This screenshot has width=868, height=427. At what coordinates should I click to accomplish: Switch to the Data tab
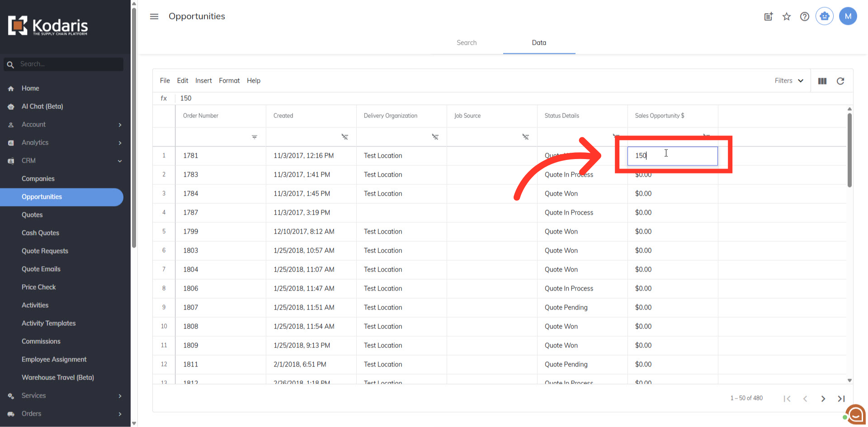point(539,42)
